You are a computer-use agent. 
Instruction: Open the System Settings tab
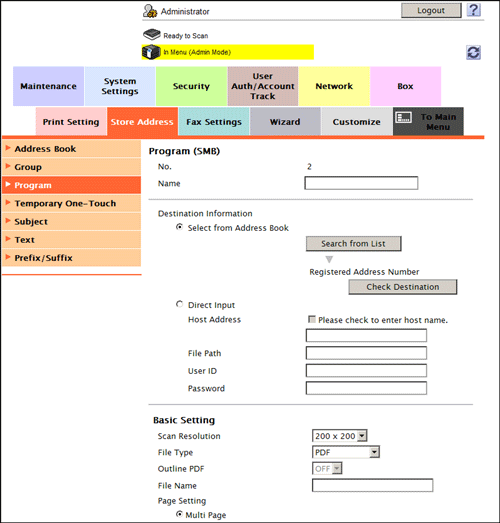(x=120, y=86)
